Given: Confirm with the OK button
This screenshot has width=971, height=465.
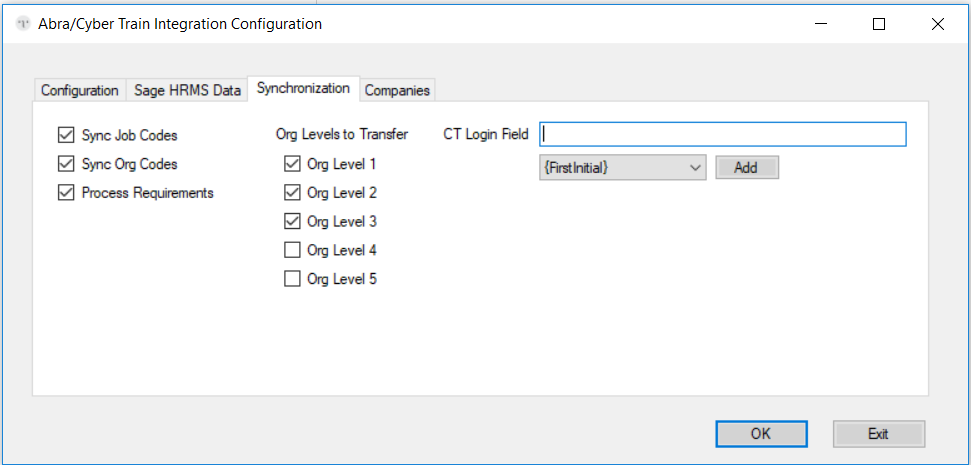Looking at the screenshot, I should tap(761, 434).
